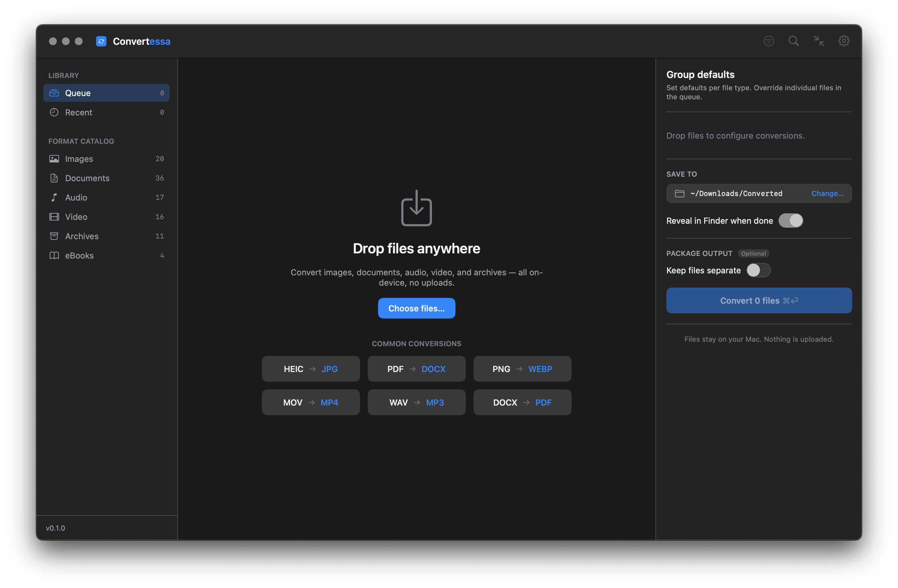Click the Documents count 36
This screenshot has width=898, height=588.
[160, 178]
